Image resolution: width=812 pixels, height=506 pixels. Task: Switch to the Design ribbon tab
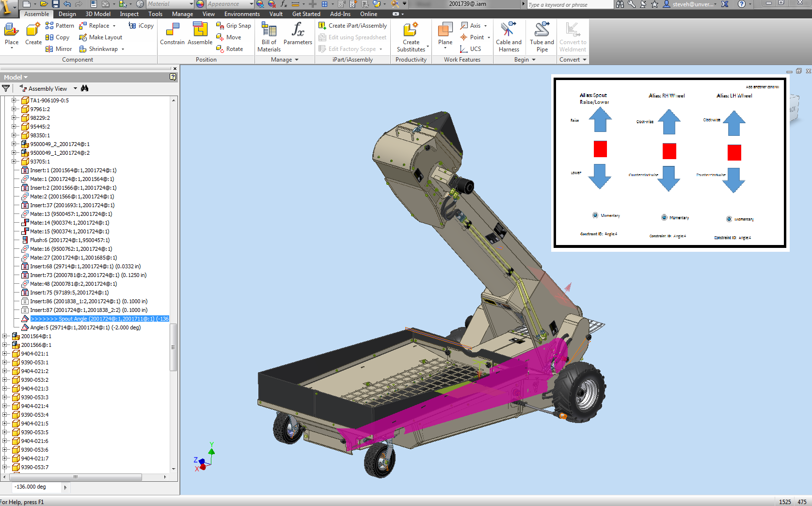pyautogui.click(x=67, y=14)
